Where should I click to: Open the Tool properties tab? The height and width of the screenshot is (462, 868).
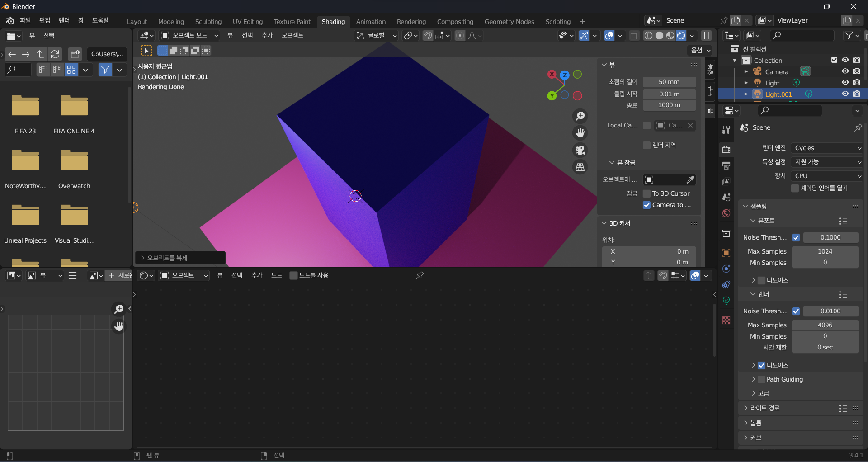click(726, 130)
